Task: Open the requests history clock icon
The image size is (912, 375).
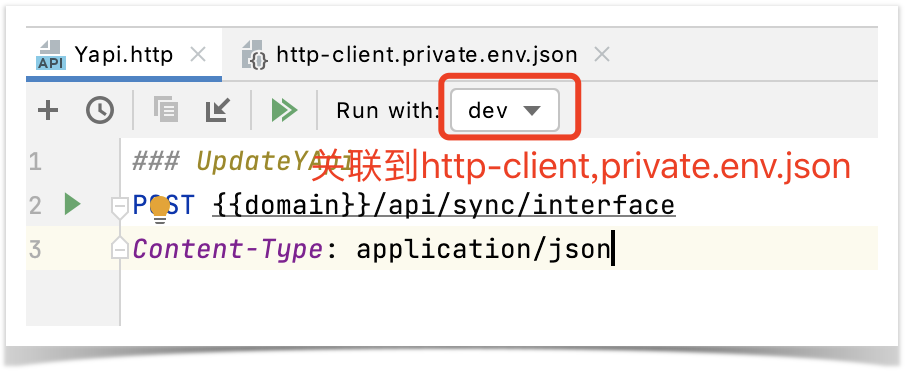Action: pyautogui.click(x=100, y=110)
